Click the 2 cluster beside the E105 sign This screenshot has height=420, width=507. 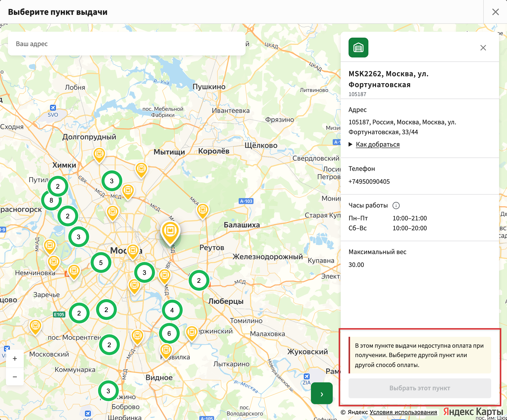coord(79,313)
